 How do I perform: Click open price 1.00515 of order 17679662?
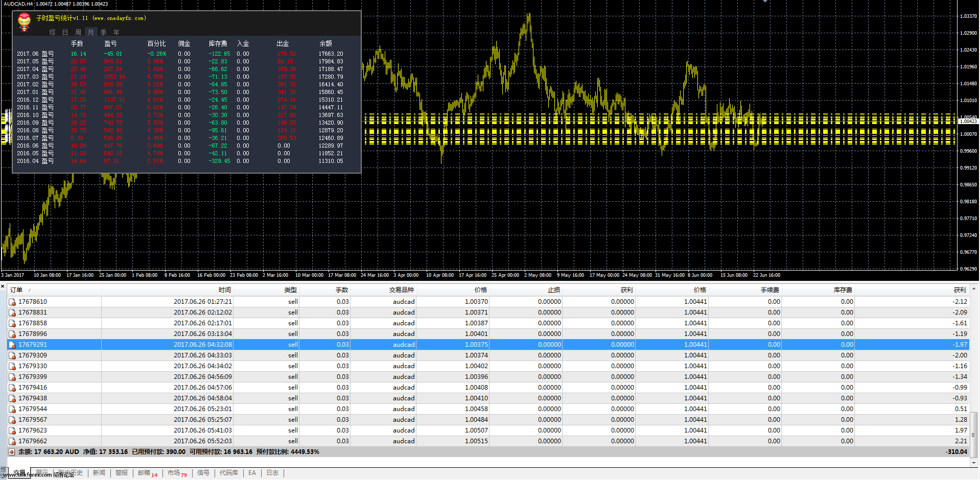(476, 441)
